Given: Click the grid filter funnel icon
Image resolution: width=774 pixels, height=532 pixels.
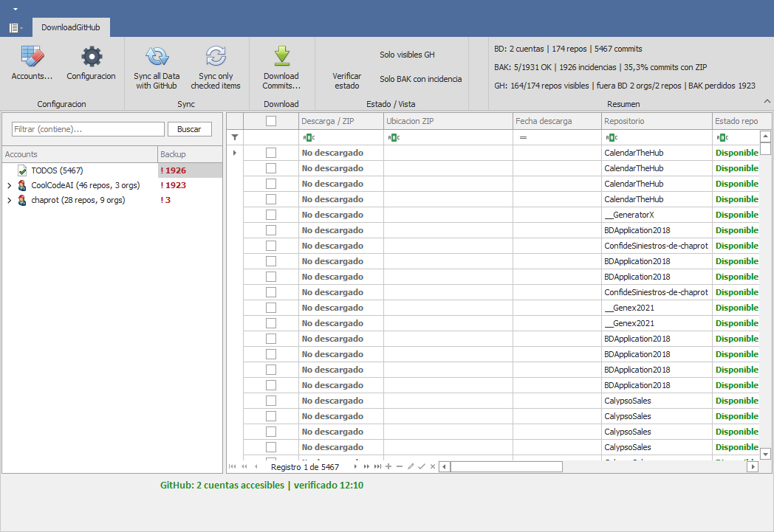Looking at the screenshot, I should (235, 137).
